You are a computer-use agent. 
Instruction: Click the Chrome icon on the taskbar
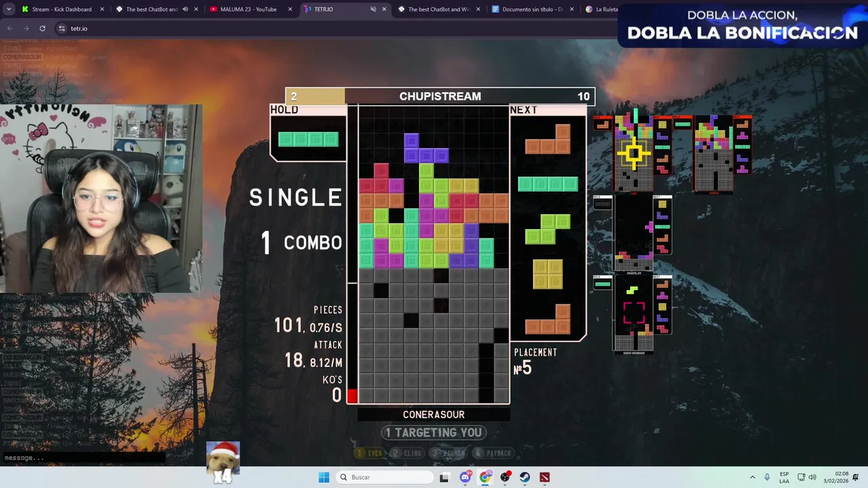pyautogui.click(x=485, y=477)
